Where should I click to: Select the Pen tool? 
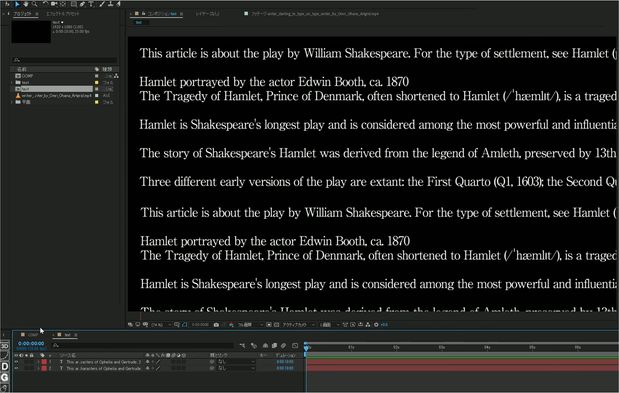(82, 4)
